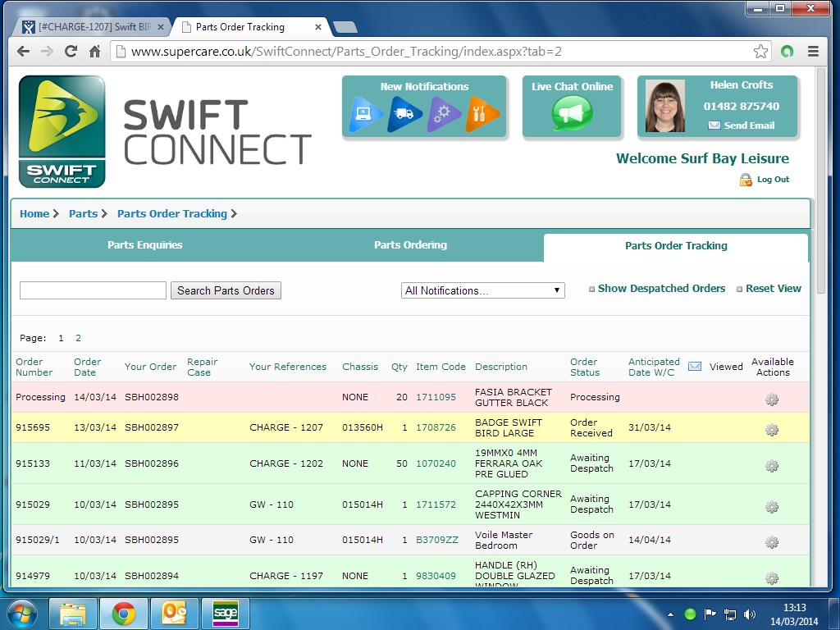The height and width of the screenshot is (630, 840).
Task: Open actions gear for order 915695
Action: (771, 429)
